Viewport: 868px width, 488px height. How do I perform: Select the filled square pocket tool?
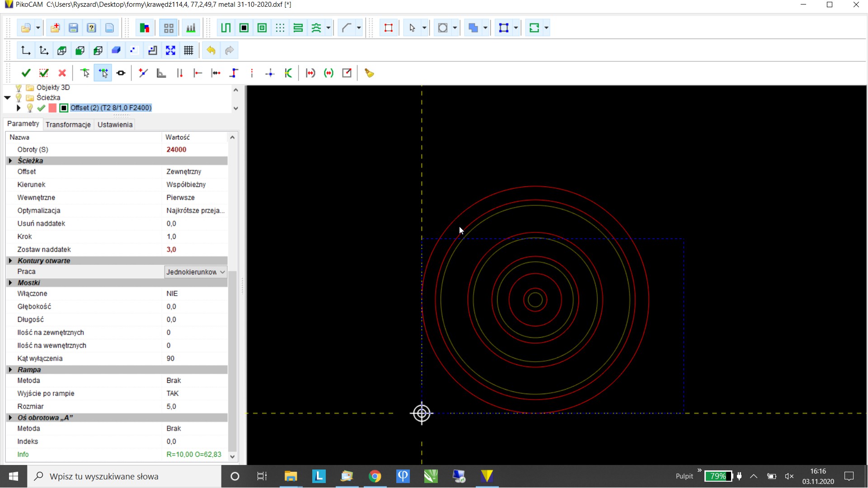click(244, 28)
